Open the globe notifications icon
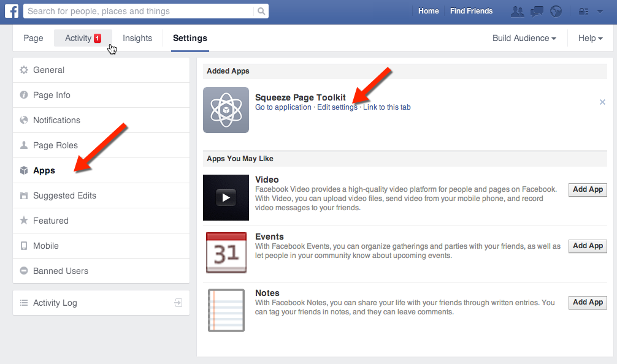This screenshot has height=364, width=617. (x=556, y=11)
